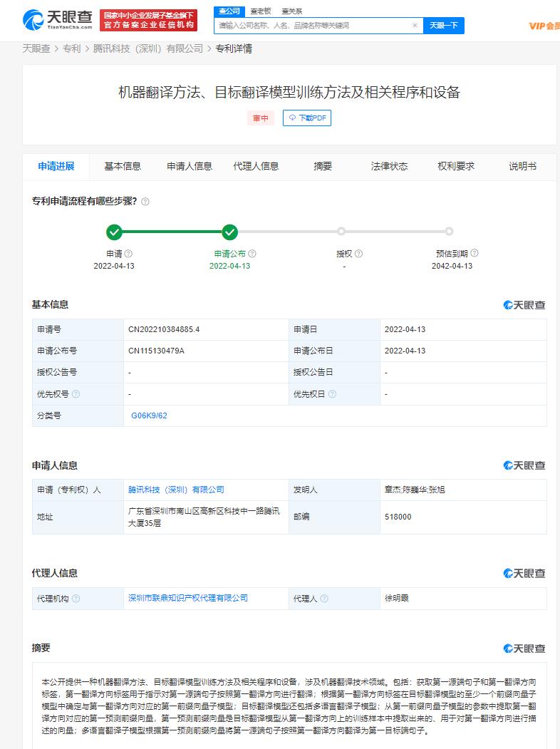Select the 申请进展 tab
Screen dimensions: 560x749
tap(56, 166)
